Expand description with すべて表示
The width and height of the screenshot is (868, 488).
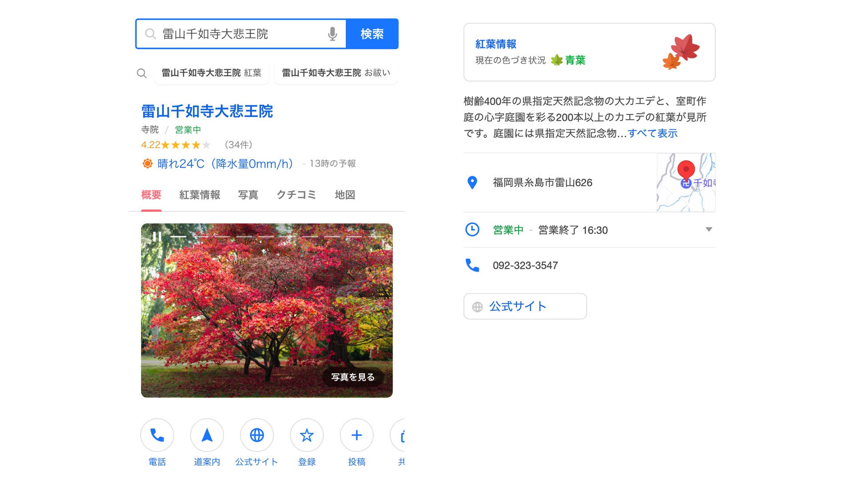653,133
